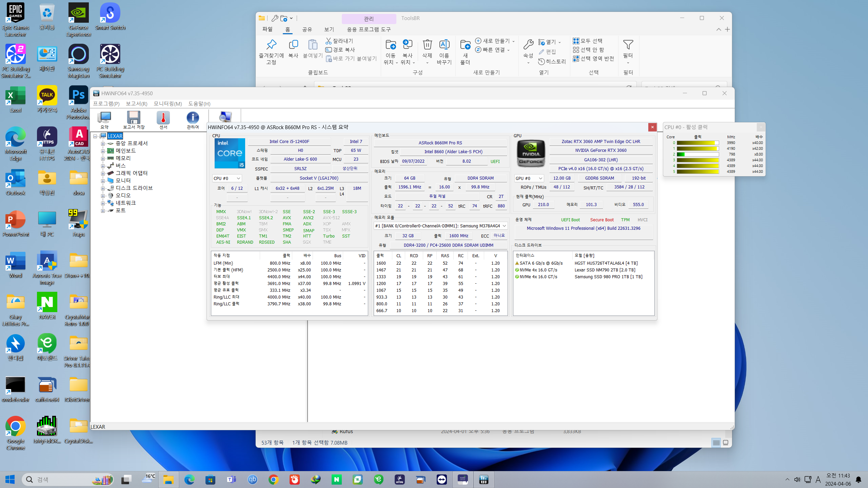This screenshot has height=488, width=868.
Task: Open the 도움말(H) menu
Action: [199, 104]
